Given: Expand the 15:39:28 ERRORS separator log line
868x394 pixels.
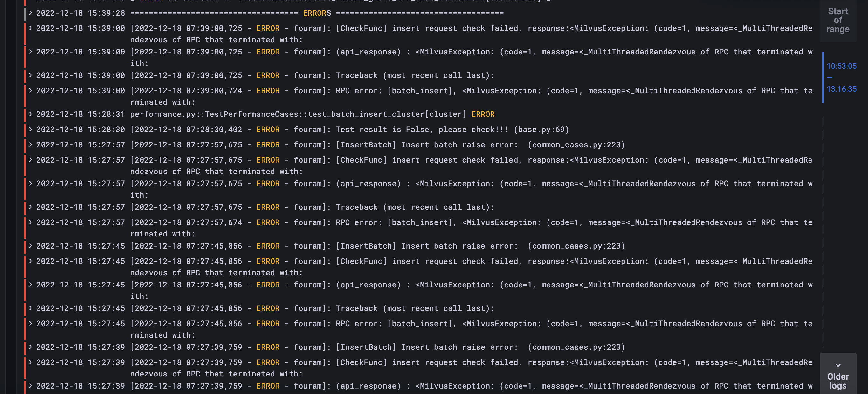Looking at the screenshot, I should click(x=30, y=13).
